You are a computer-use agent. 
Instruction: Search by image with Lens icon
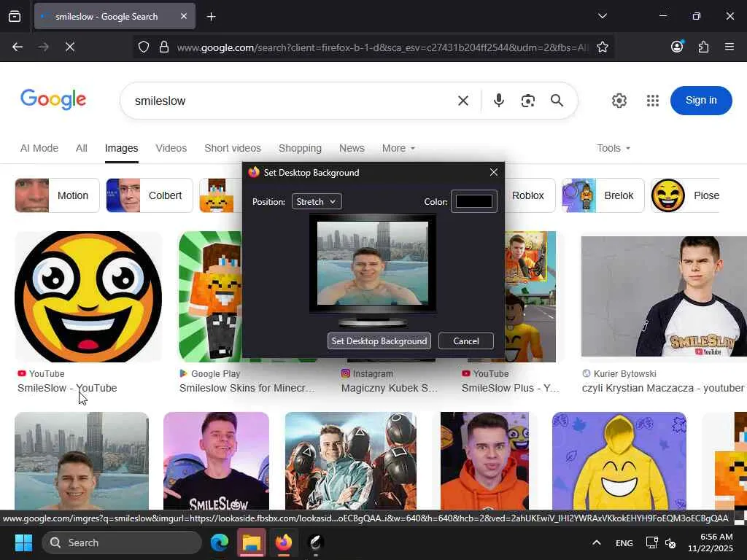(x=528, y=101)
